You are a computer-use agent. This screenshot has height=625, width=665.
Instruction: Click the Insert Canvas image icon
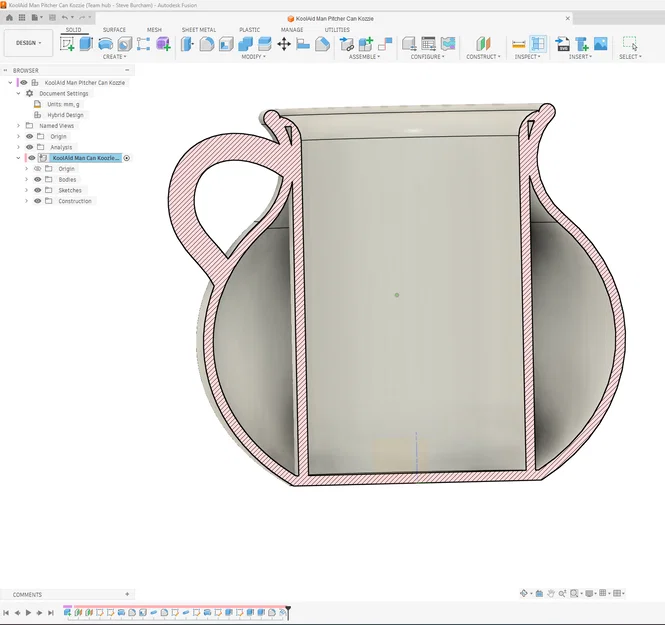(601, 44)
